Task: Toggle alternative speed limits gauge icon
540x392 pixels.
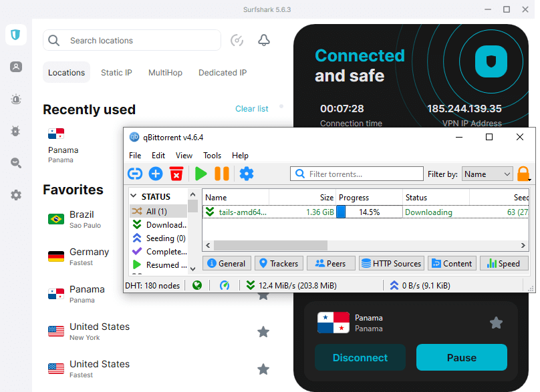Action: 225,285
